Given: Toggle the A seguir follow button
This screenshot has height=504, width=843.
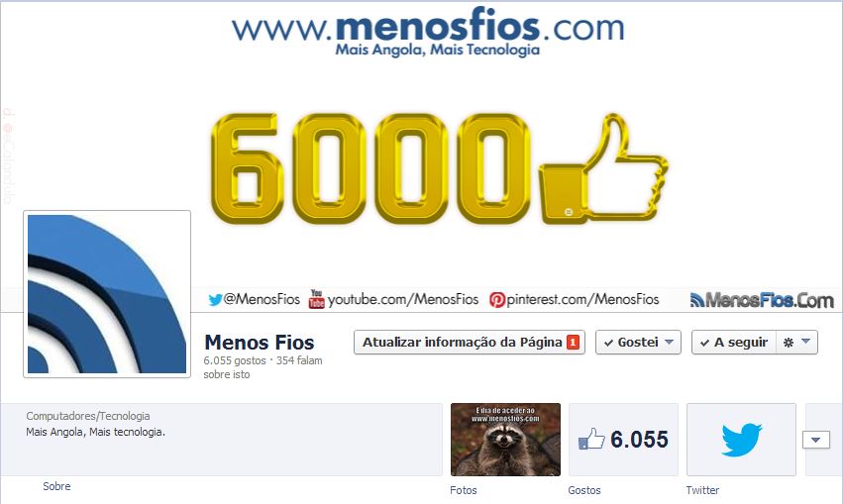Looking at the screenshot, I should click(x=734, y=343).
